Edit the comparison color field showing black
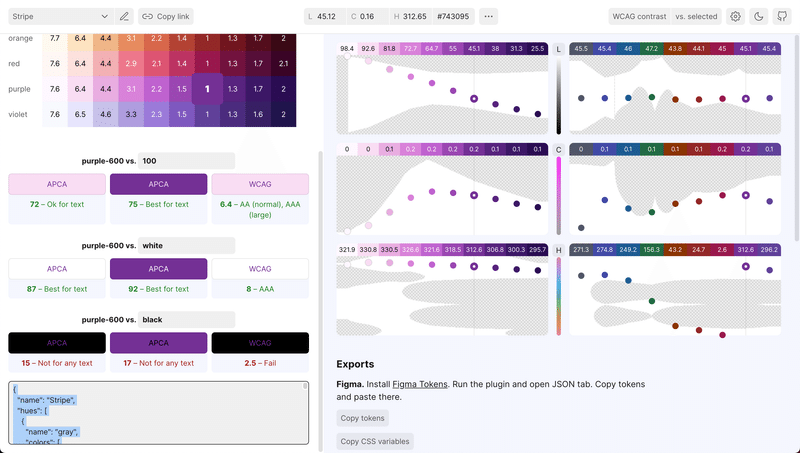This screenshot has height=453, width=800. click(x=186, y=320)
